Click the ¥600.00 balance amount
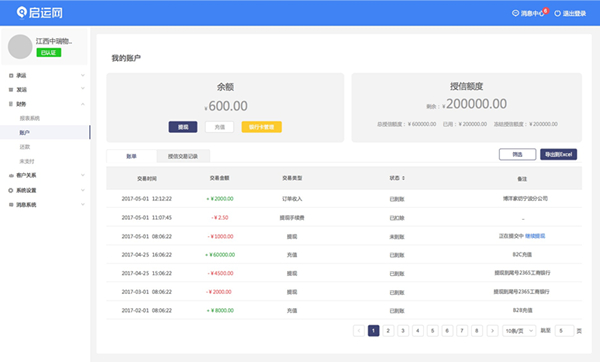 pyautogui.click(x=226, y=106)
